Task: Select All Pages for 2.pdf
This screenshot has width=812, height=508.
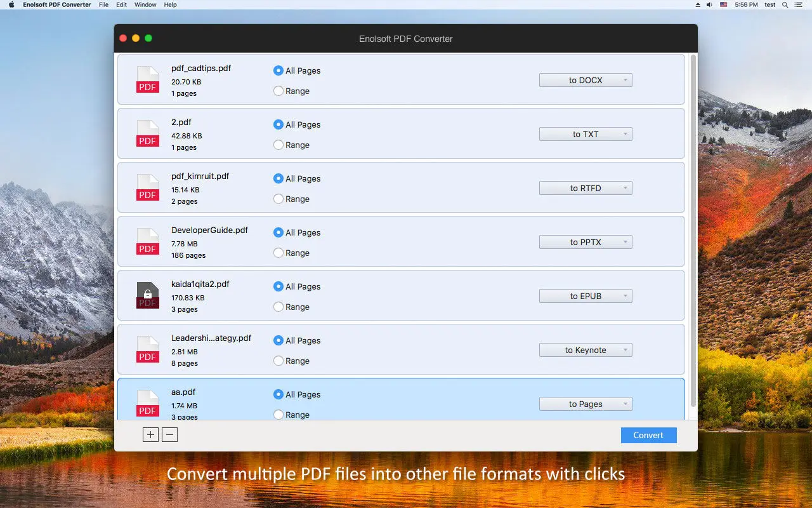Action: [278, 124]
